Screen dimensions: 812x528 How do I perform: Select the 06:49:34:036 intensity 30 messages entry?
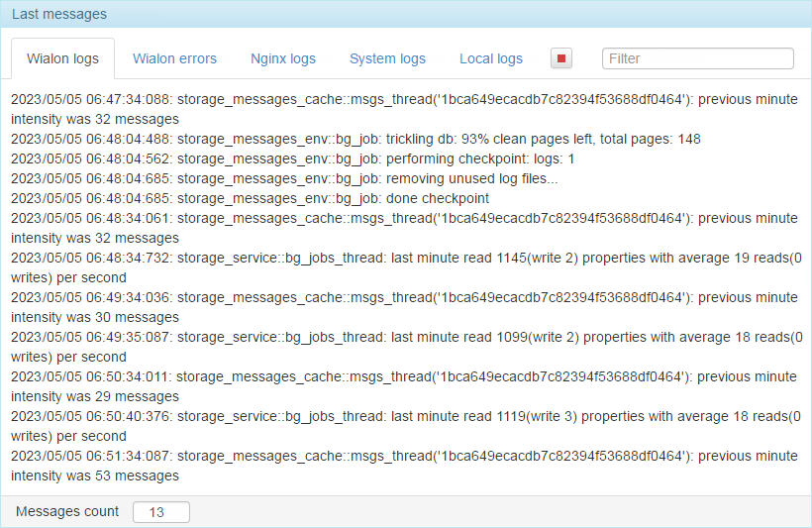click(404, 307)
